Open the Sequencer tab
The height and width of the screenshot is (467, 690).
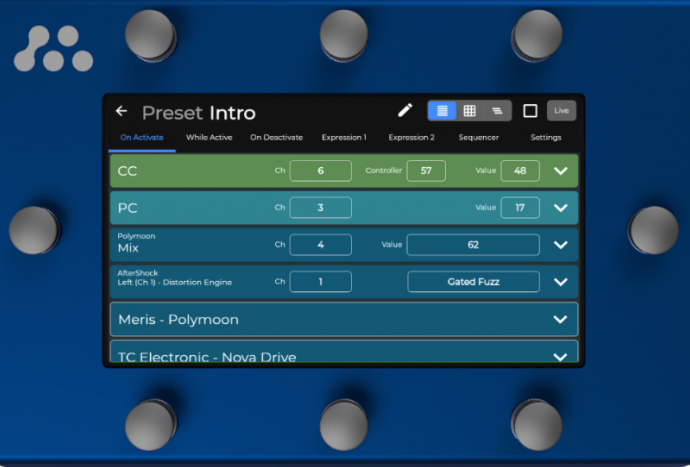pyautogui.click(x=479, y=137)
